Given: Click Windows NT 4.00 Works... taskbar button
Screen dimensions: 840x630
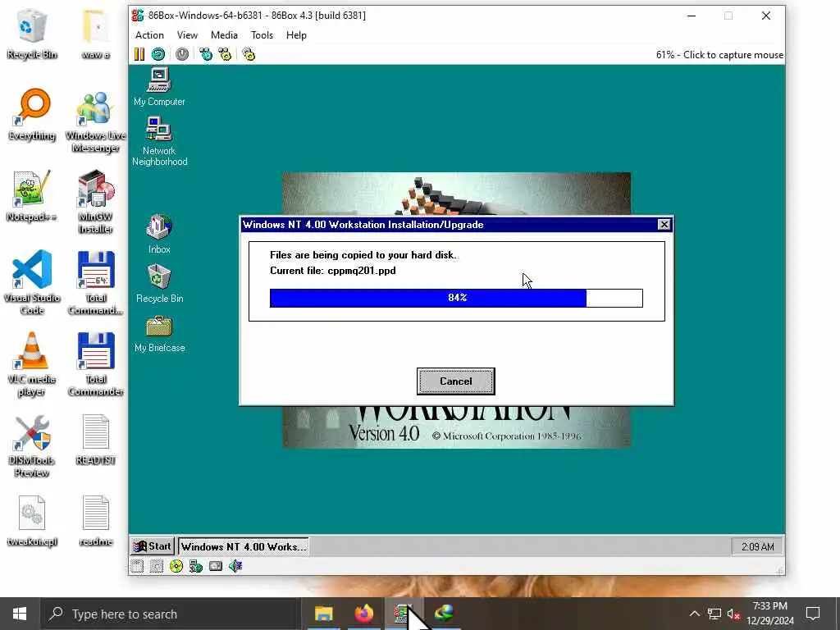Looking at the screenshot, I should click(243, 546).
